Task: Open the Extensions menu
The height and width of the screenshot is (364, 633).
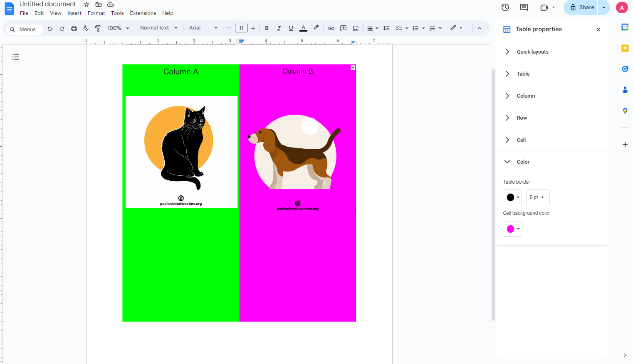Action: point(143,13)
